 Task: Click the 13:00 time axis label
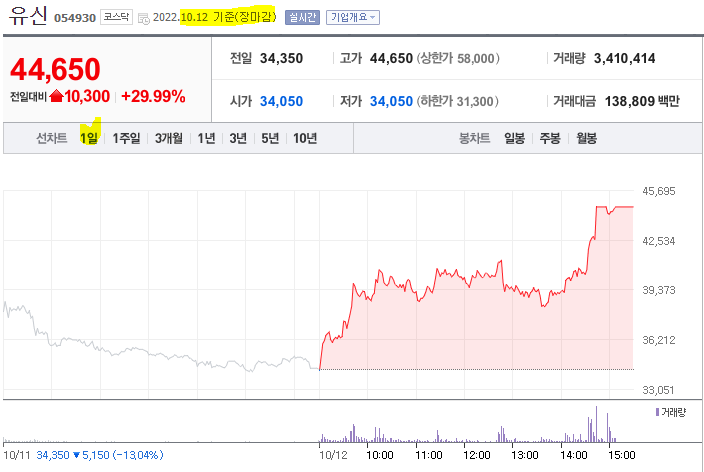[x=525, y=455]
